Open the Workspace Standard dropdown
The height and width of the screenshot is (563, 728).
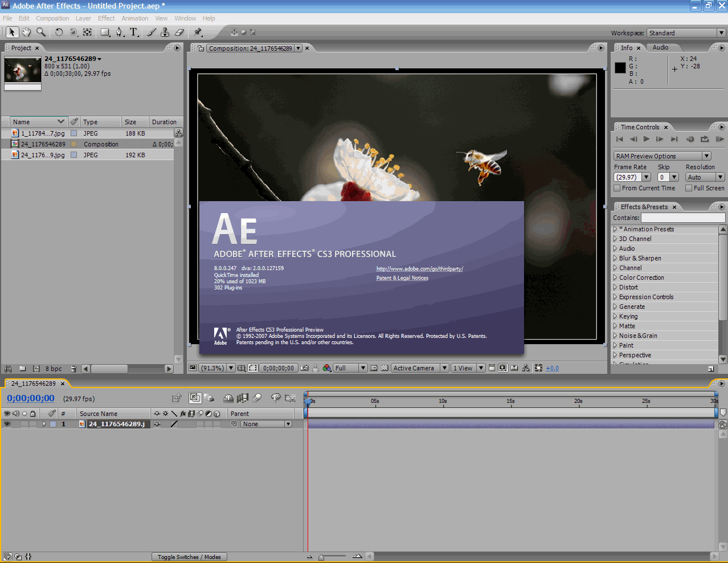686,33
